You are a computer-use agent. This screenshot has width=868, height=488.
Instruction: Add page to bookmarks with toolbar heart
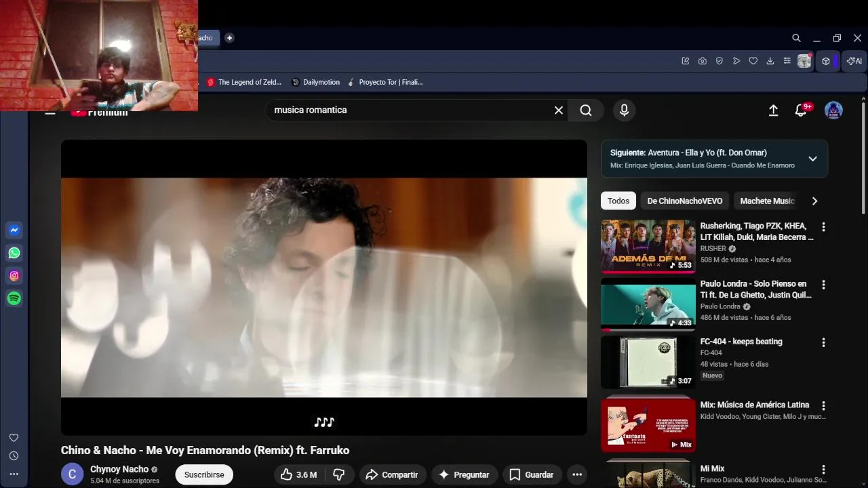tap(753, 61)
